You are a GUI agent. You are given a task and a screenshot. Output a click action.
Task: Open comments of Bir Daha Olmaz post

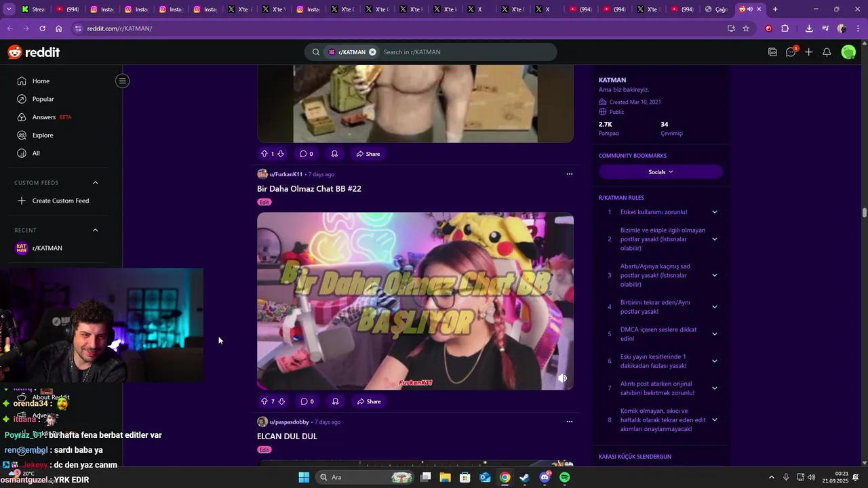(x=307, y=401)
